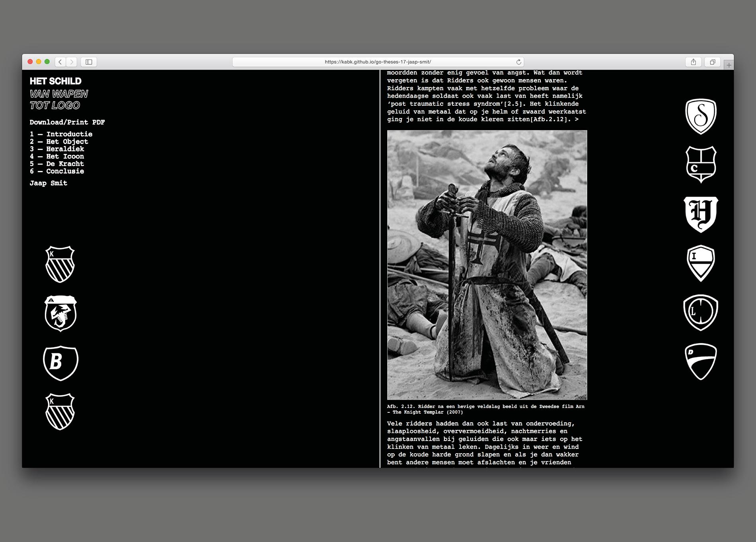
Task: Show all tabs overview button
Action: [713, 62]
